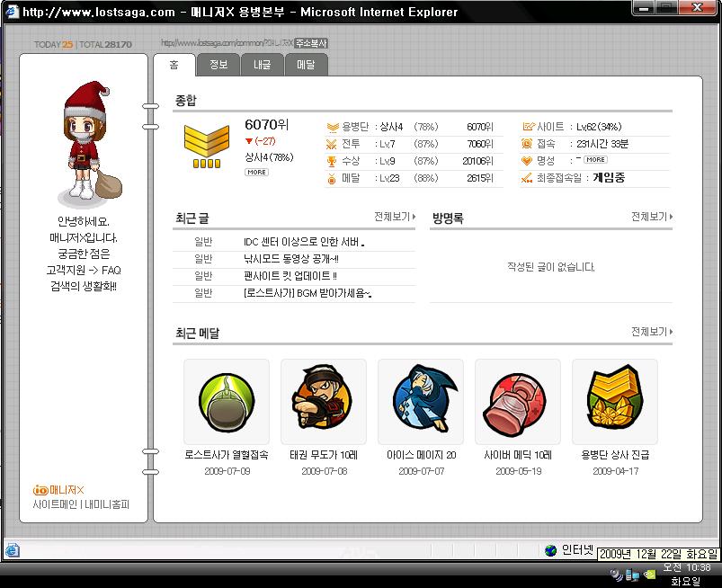The image size is (722, 588).
Task: Go to 사이트메인 link
Action: (55, 504)
